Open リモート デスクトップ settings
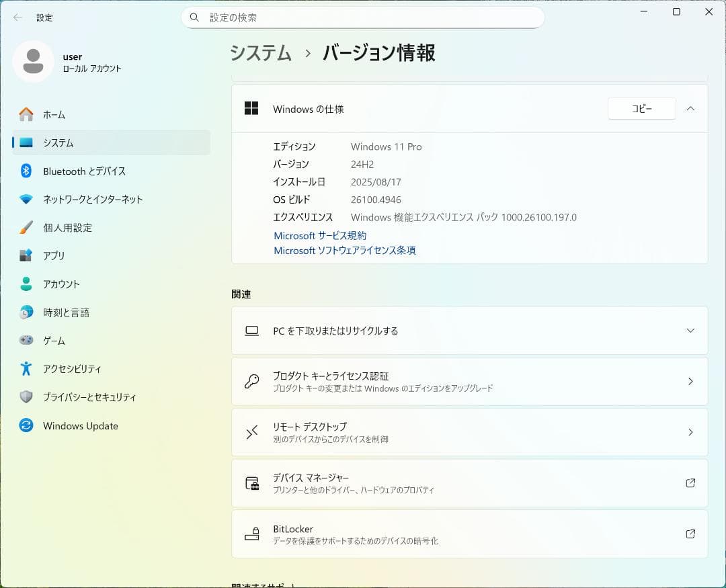 [x=469, y=432]
